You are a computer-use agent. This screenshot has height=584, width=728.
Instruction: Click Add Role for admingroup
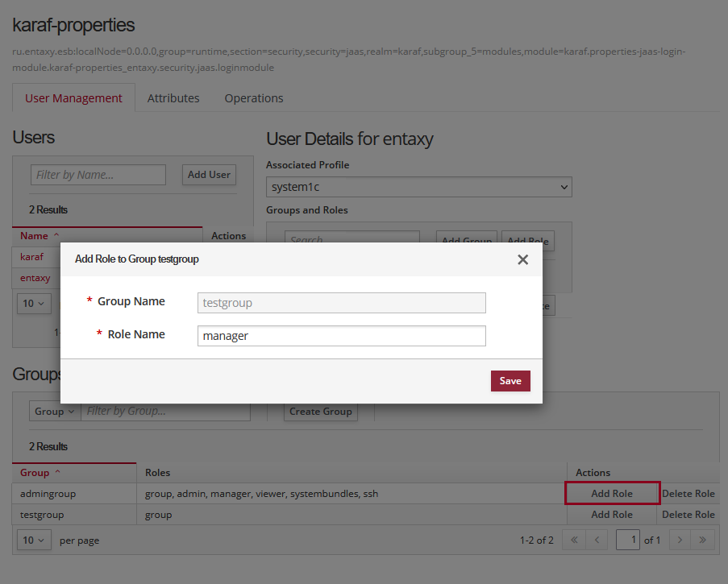(x=612, y=493)
